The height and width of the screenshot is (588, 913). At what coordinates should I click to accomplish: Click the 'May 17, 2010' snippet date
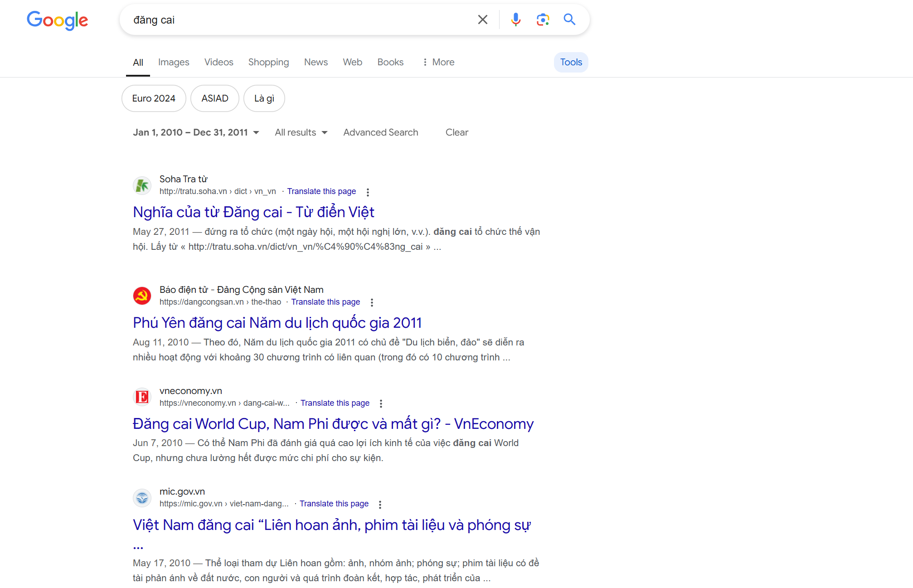click(162, 563)
